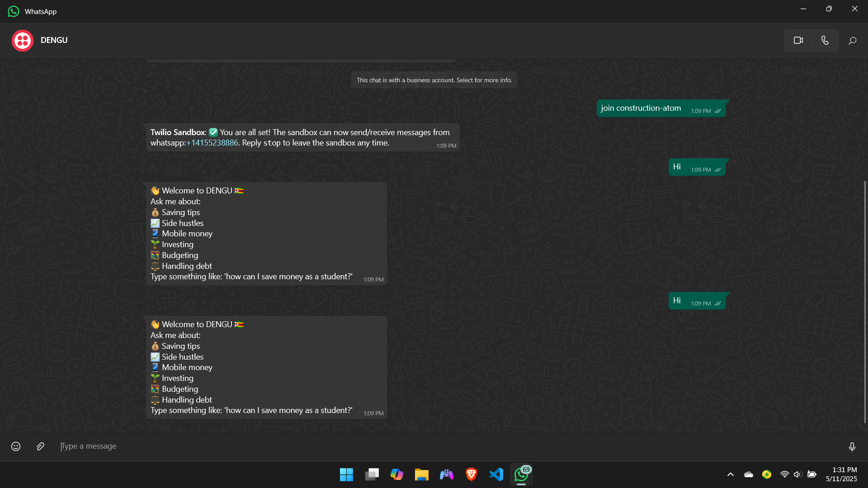Image resolution: width=868 pixels, height=488 pixels.
Task: Click the chat vertical scrollbar
Action: coord(865,302)
